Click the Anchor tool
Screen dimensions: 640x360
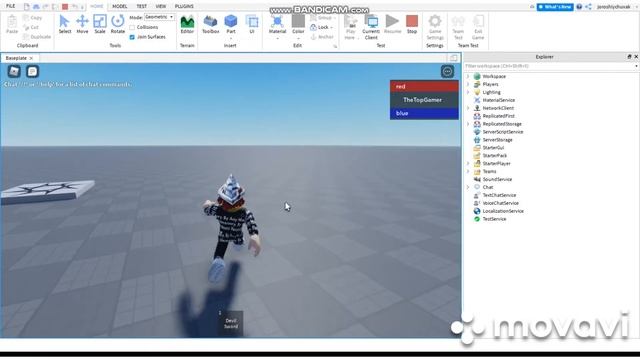click(x=322, y=37)
